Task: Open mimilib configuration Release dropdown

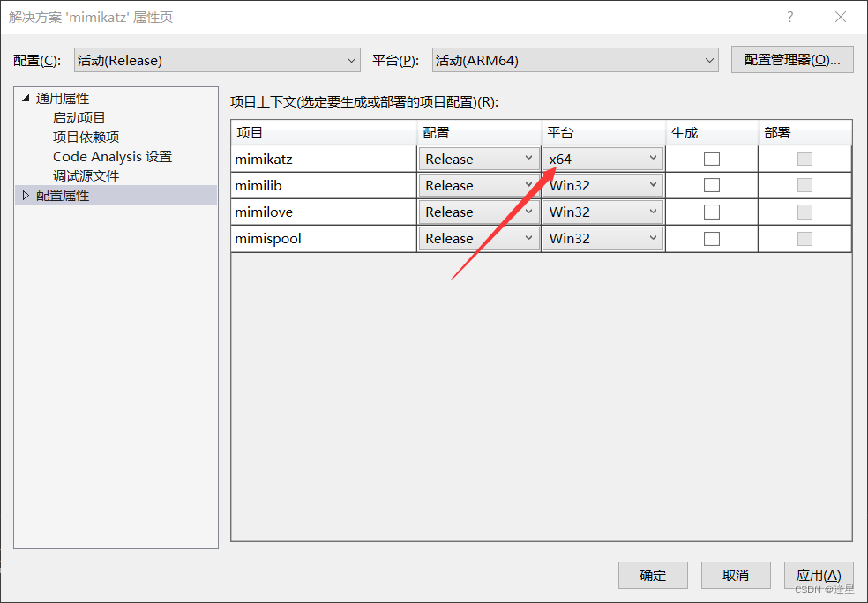Action: pos(479,185)
